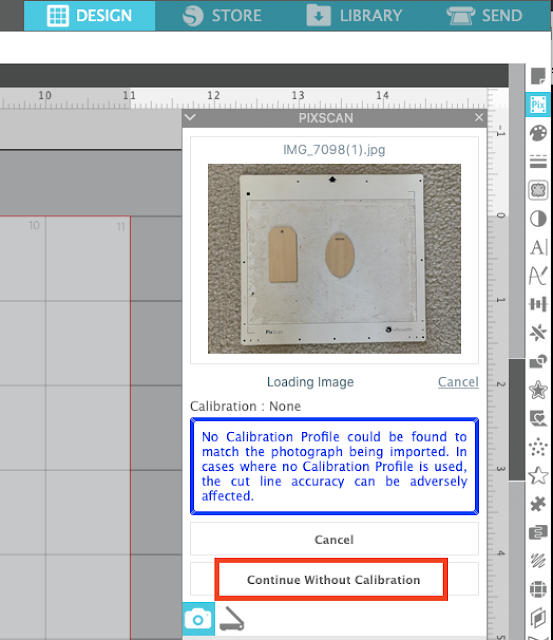Image resolution: width=553 pixels, height=640 pixels.
Task: Open the Offset star icon
Action: (x=538, y=390)
